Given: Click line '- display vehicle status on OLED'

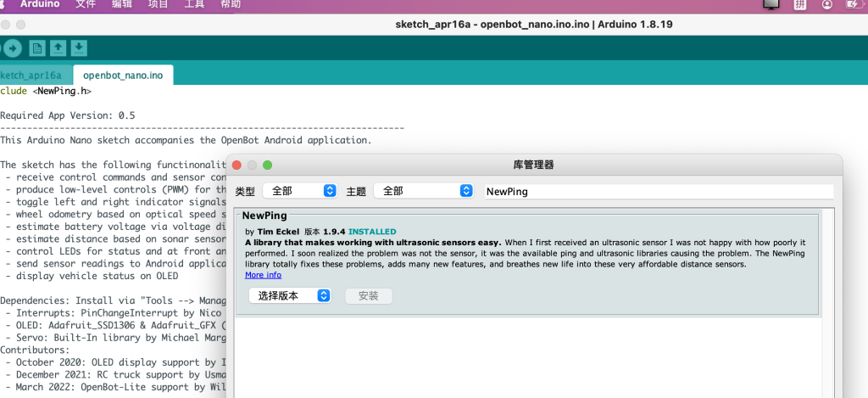Looking at the screenshot, I should point(92,276).
